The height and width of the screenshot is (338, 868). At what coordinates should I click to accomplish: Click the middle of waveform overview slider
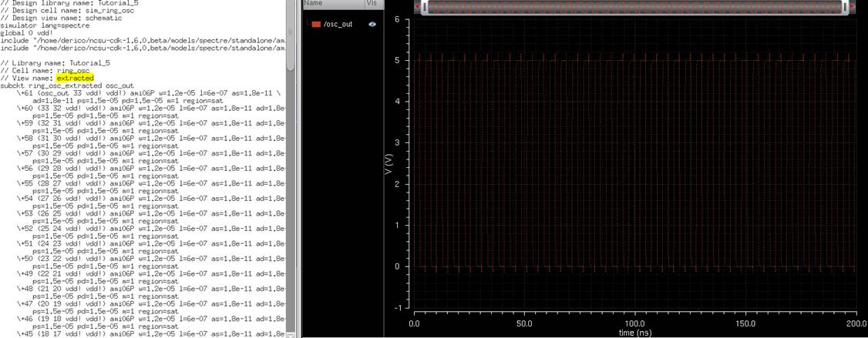[x=635, y=7]
